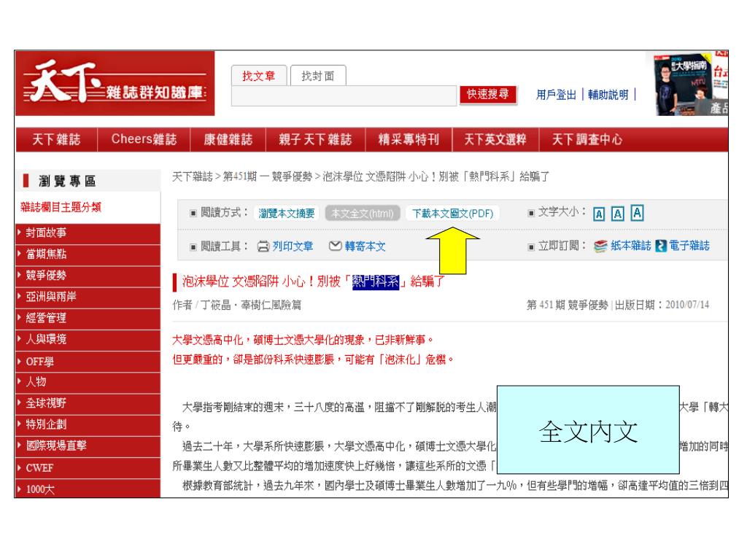This screenshot has width=747, height=560.
Task: Expand the 經營管理 sidebar category
Action: (88, 319)
